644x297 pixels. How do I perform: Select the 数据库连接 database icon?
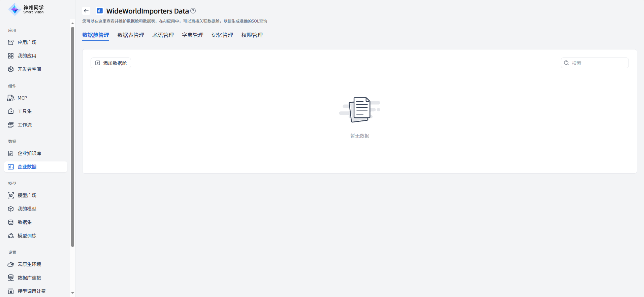click(x=11, y=278)
